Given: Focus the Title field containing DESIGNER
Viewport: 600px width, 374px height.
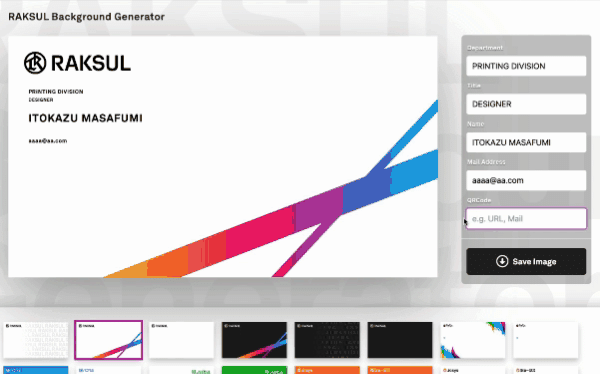Looking at the screenshot, I should [526, 104].
